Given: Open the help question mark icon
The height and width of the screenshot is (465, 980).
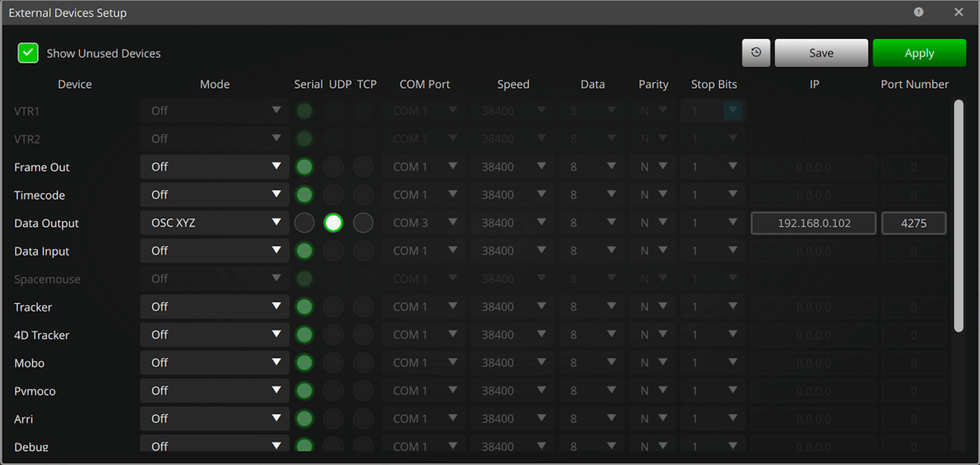Looking at the screenshot, I should (918, 12).
